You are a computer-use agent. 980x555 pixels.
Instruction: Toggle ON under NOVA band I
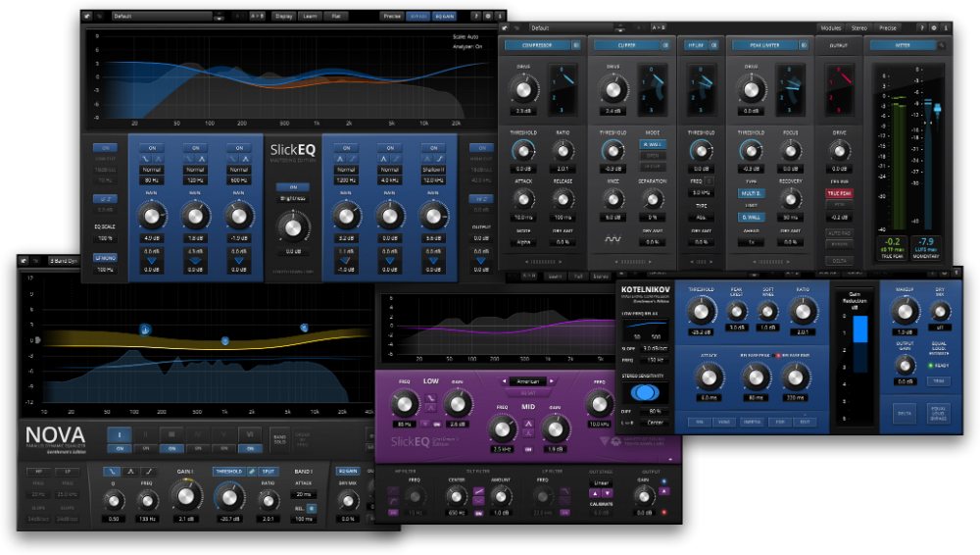(120, 449)
